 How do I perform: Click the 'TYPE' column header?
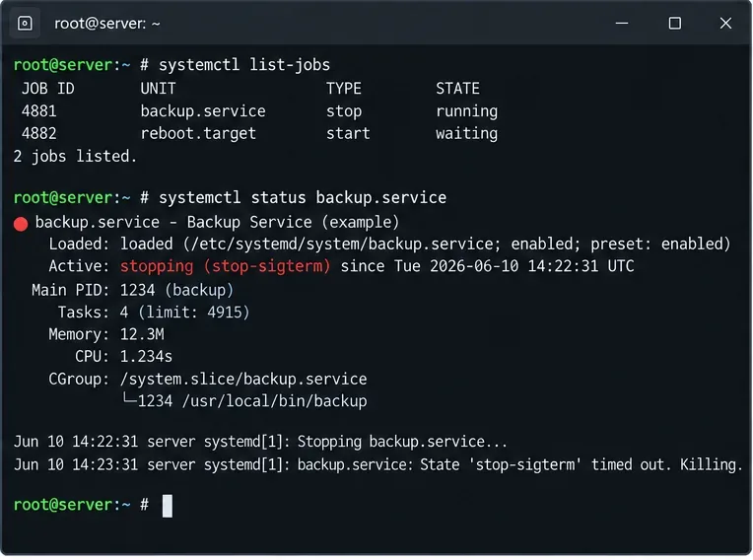pyautogui.click(x=344, y=89)
